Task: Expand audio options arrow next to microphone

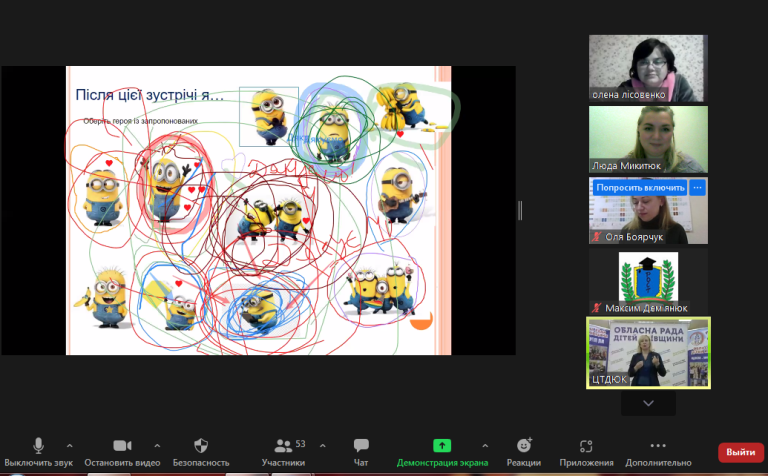Action: coord(70,446)
